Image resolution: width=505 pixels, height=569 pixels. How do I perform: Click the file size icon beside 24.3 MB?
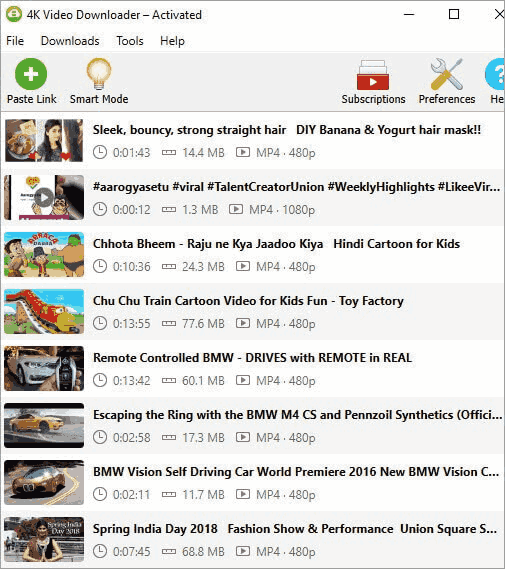coord(169,267)
